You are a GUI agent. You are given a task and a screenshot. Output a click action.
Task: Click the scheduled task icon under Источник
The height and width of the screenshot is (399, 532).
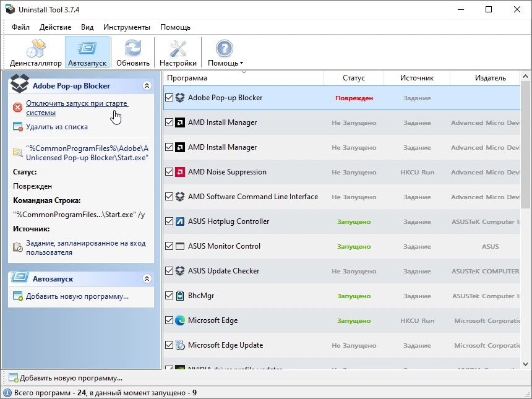[18, 247]
